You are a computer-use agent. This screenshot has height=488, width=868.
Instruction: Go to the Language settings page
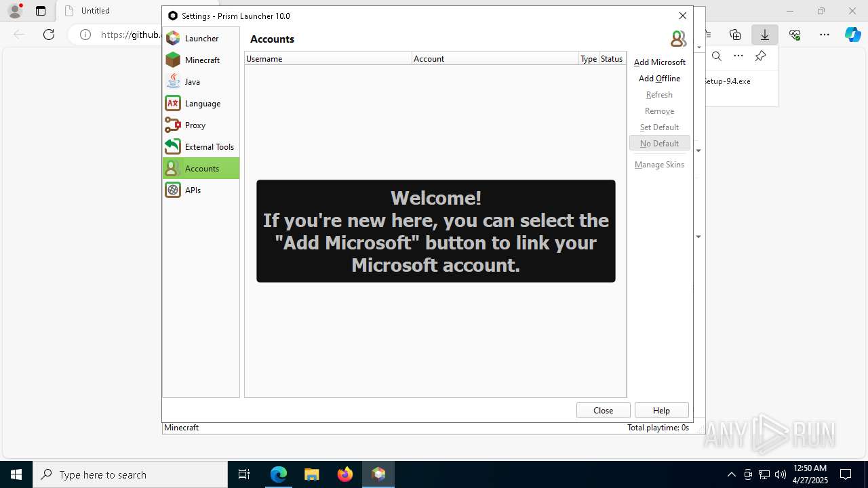(x=201, y=104)
